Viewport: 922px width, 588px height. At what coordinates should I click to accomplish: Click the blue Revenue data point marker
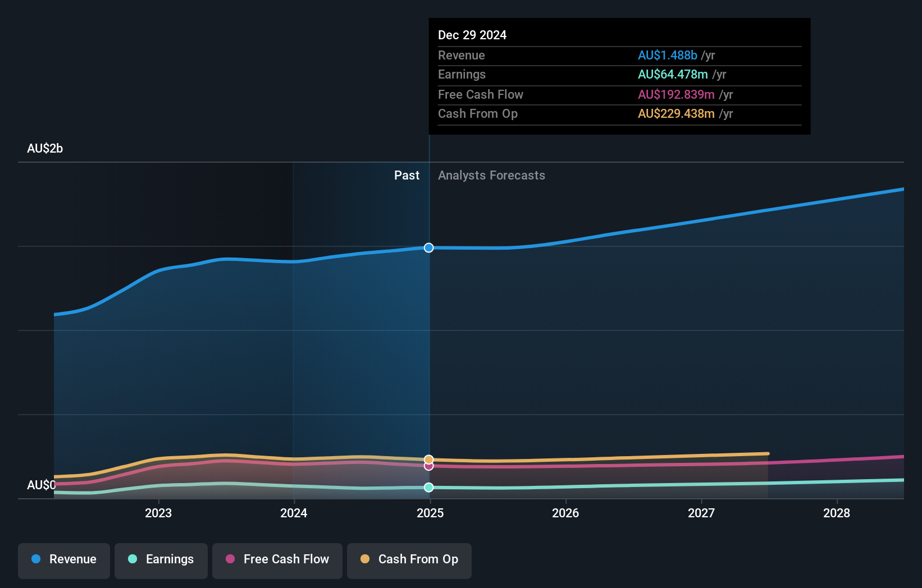click(429, 247)
